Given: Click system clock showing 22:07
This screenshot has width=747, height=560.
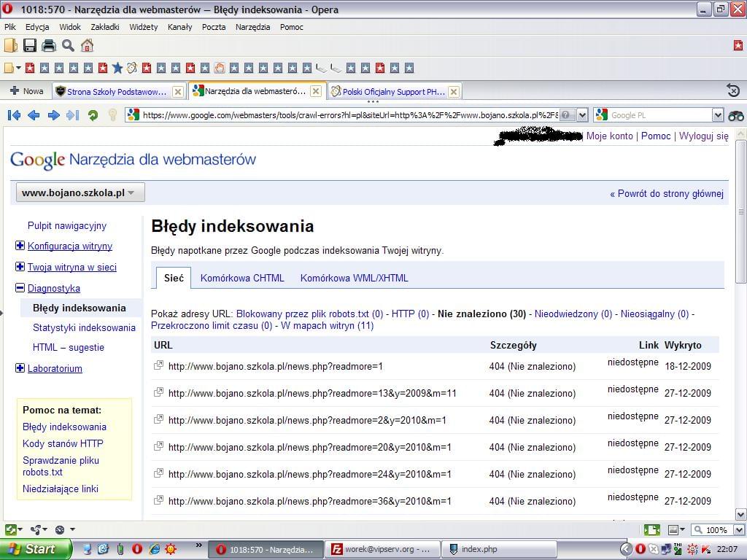Looking at the screenshot, I should (727, 549).
